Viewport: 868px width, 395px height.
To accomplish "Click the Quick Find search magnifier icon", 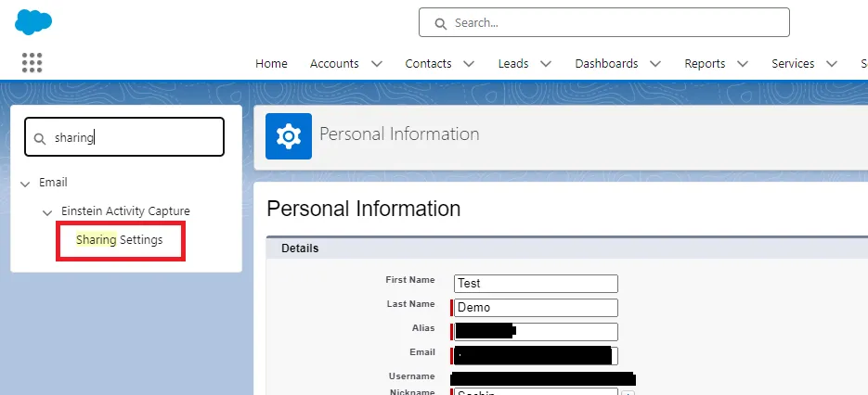I will (40, 138).
